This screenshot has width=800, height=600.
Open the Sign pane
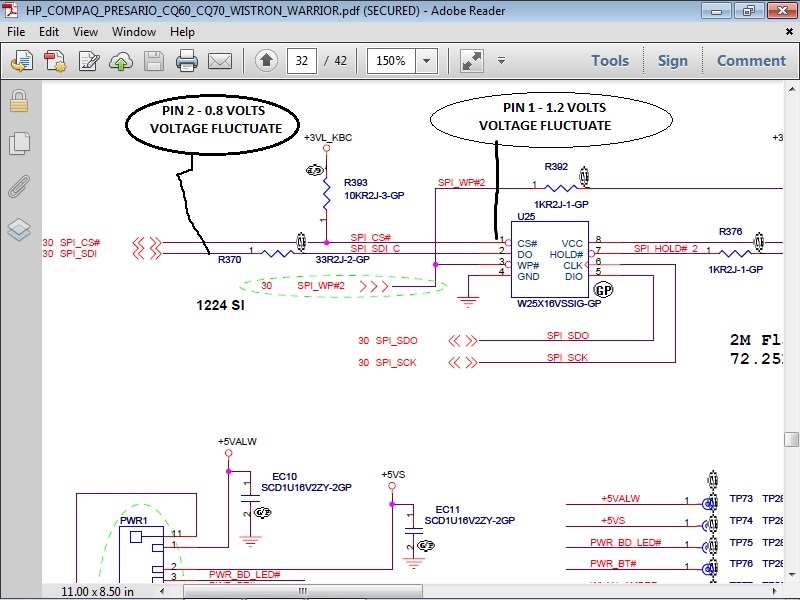click(x=672, y=61)
